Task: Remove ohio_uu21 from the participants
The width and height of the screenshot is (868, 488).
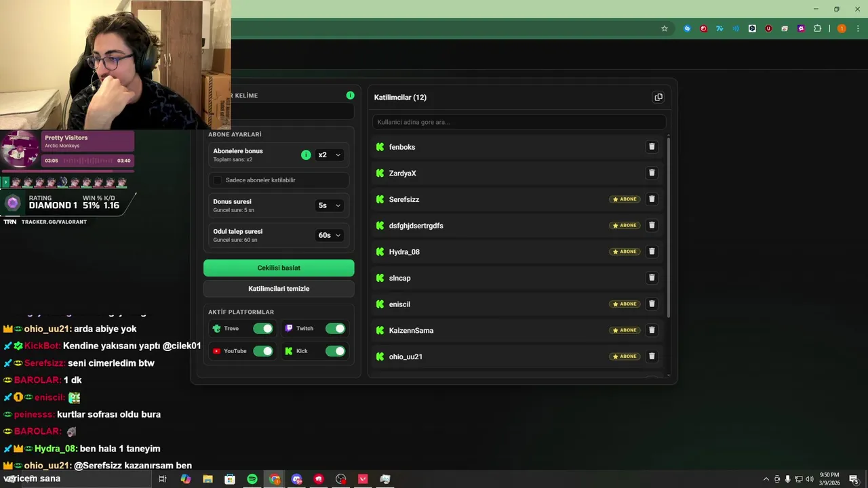Action: point(652,357)
